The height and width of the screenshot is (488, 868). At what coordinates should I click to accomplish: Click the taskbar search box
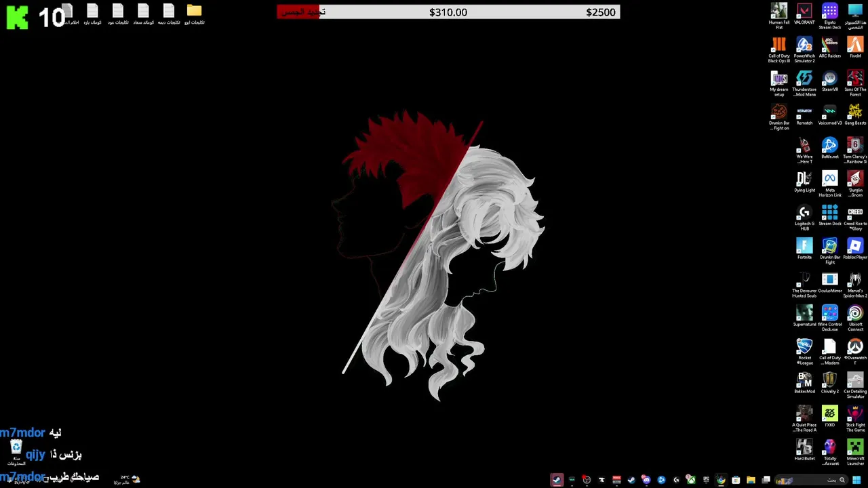[812, 480]
